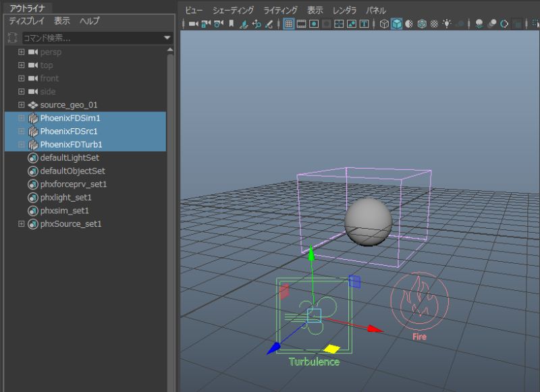Viewport: 540px width, 392px height.
Task: Expand the side camera node
Action: (22, 92)
